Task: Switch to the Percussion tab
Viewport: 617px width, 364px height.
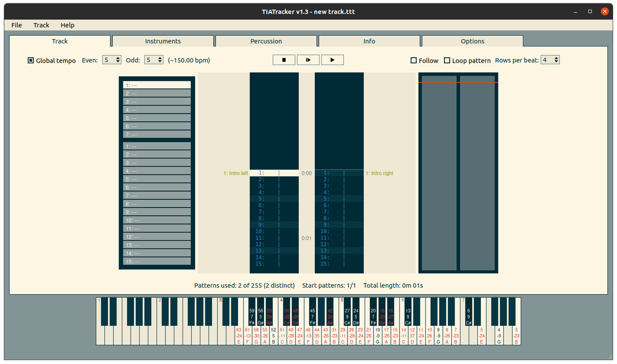Action: click(x=266, y=41)
